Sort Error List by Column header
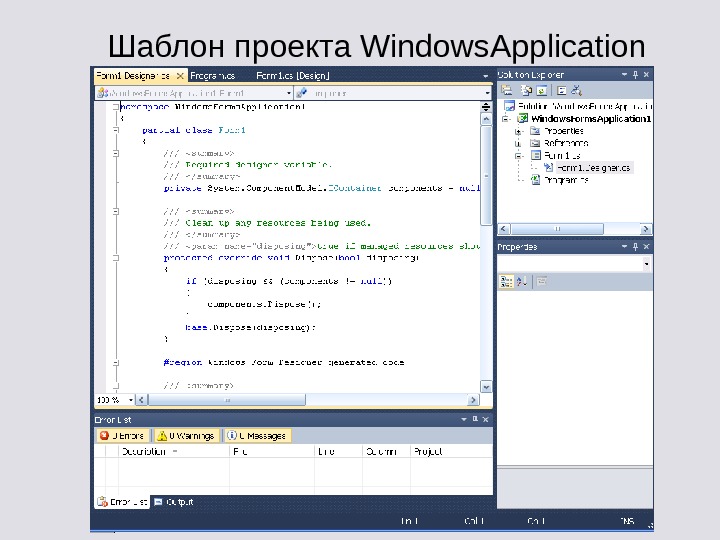Viewport: 720px width, 540px height. [x=386, y=451]
